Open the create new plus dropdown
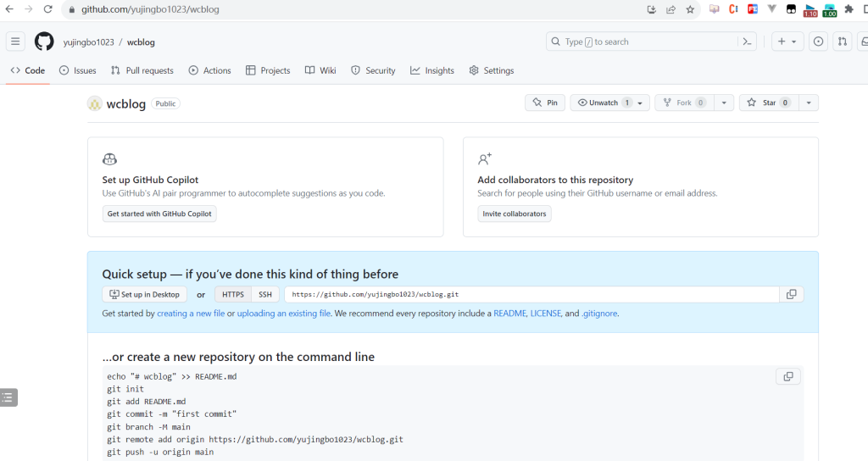Screen dimensions: 868x461 (787, 42)
